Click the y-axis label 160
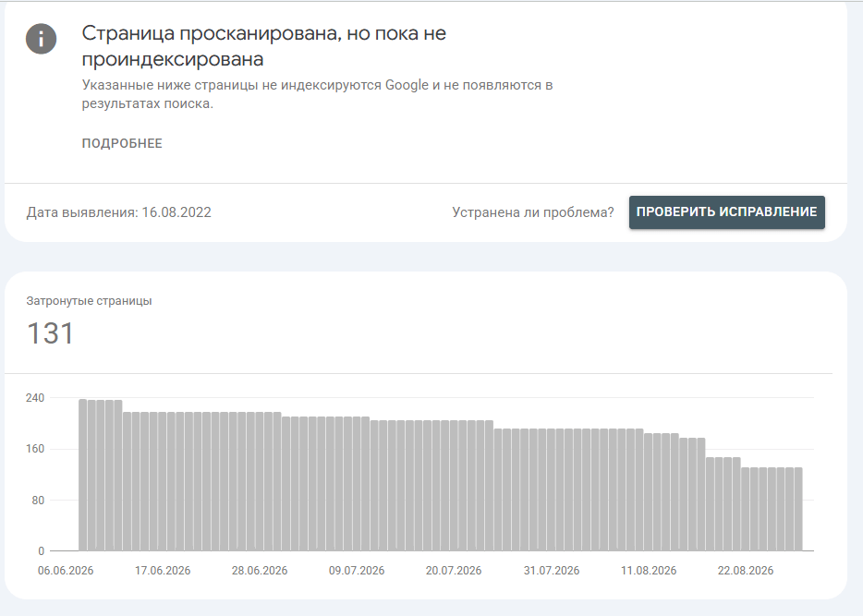This screenshot has width=863, height=616. (x=35, y=449)
